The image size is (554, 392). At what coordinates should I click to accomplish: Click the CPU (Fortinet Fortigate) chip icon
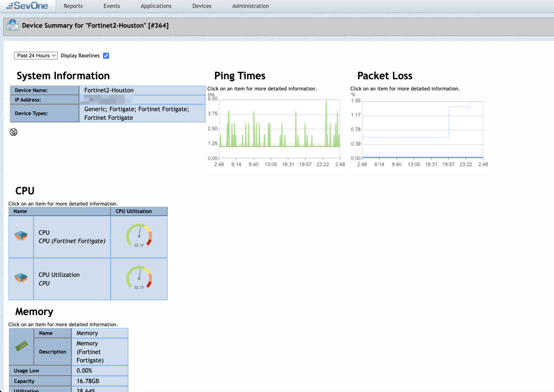21,236
